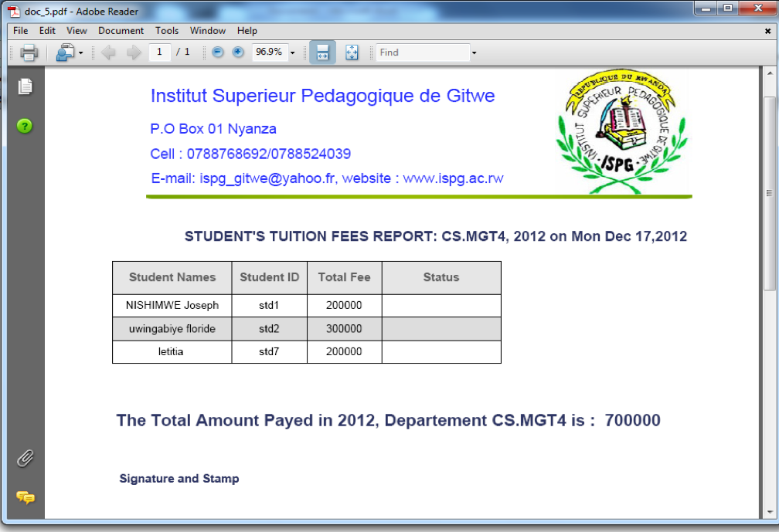Zoom out with the minus button
The image size is (779, 532).
pyautogui.click(x=218, y=52)
